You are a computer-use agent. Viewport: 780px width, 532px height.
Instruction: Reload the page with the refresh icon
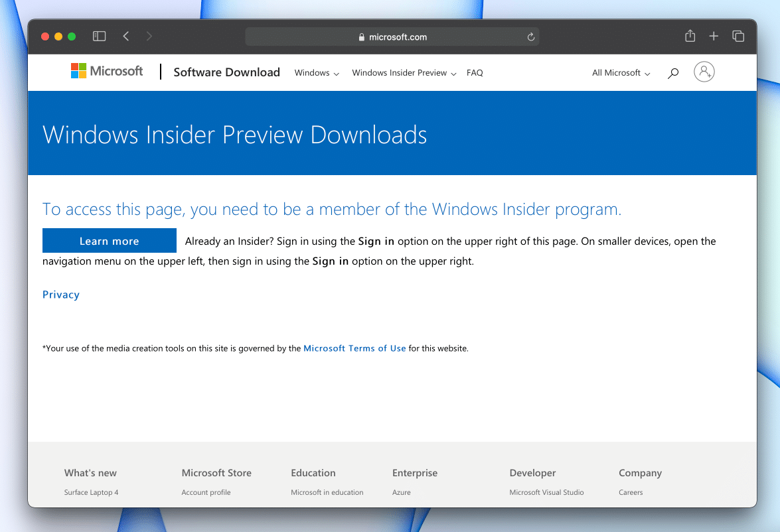(x=530, y=37)
